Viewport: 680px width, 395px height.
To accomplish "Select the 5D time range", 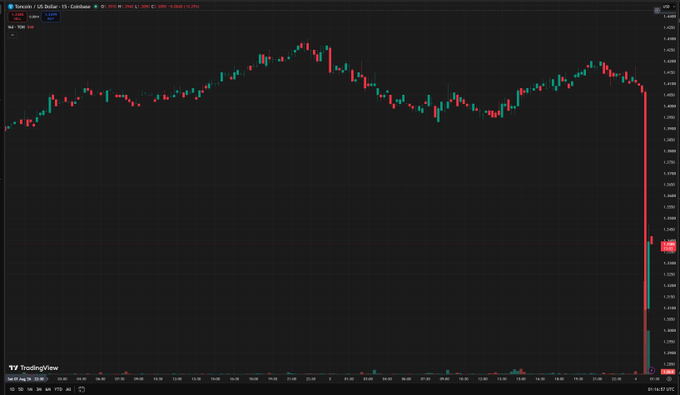I will tap(20, 389).
